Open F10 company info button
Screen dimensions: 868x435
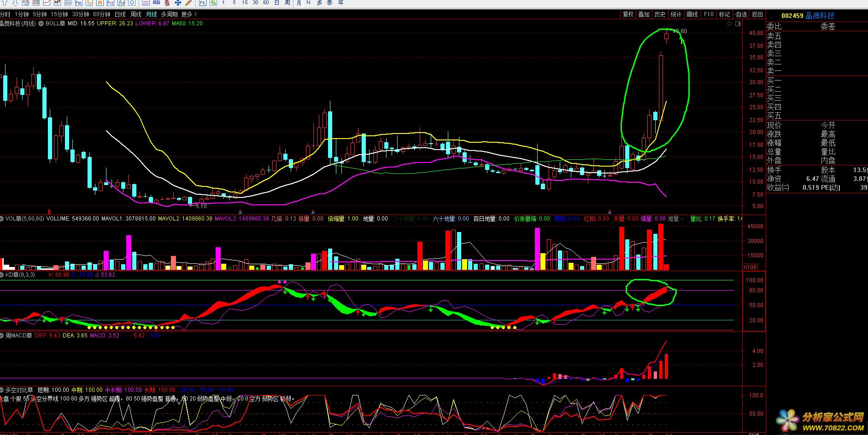(709, 14)
